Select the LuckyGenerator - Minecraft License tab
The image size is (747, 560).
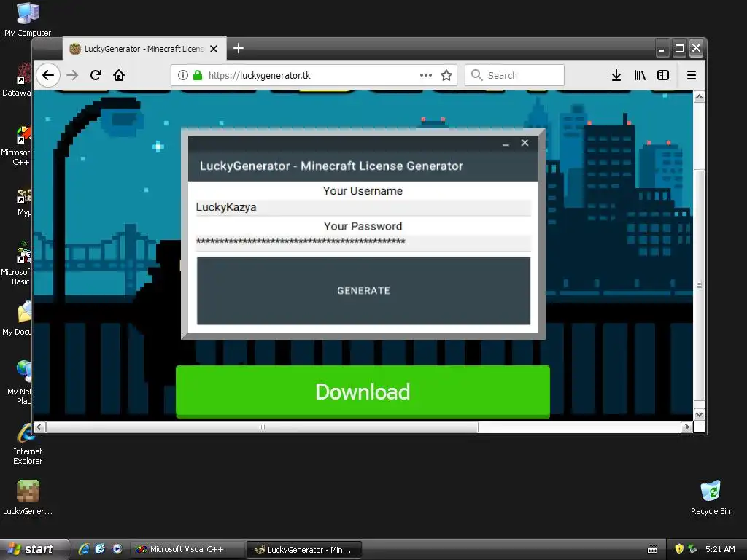(x=144, y=49)
